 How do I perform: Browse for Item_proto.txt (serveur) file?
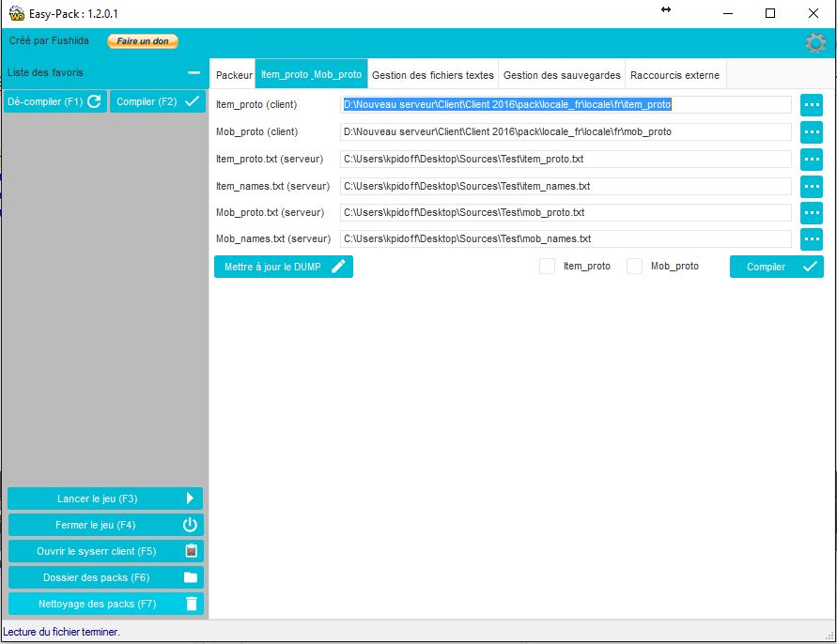pyautogui.click(x=812, y=159)
